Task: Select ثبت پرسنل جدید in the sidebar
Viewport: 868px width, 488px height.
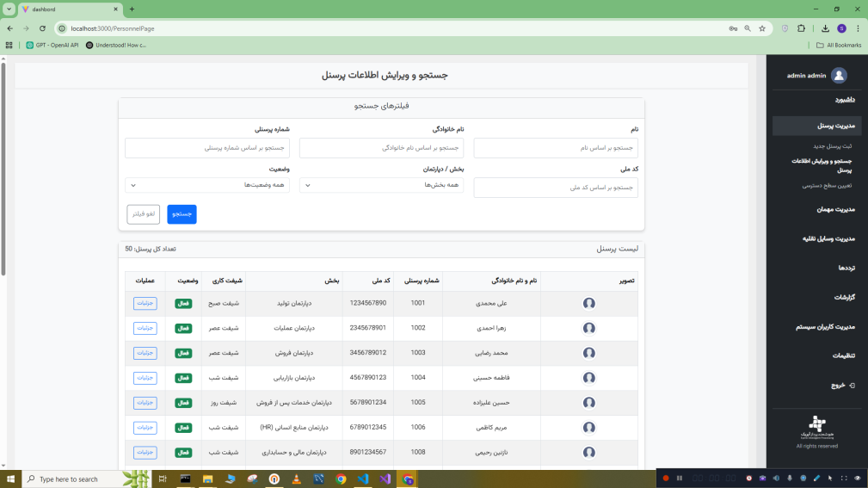Action: [832, 146]
